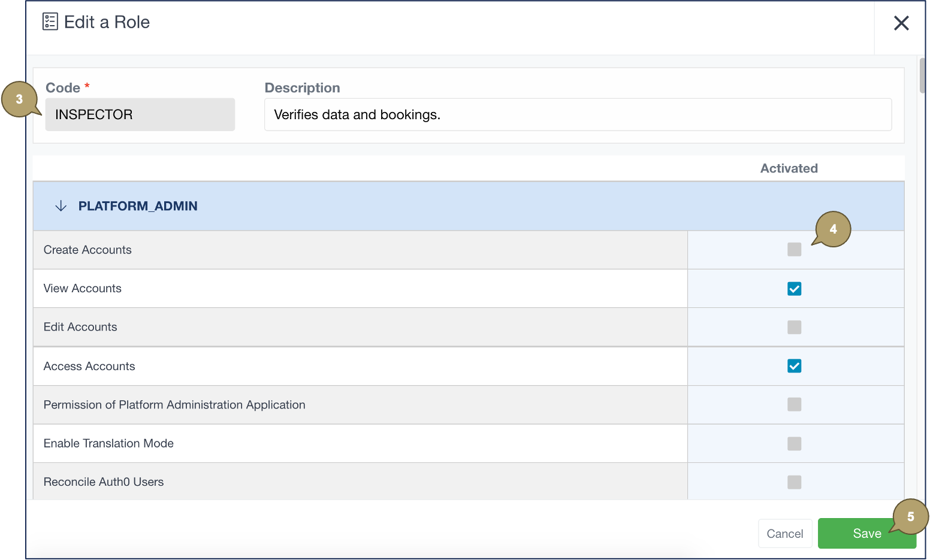
Task: Uncheck the Access Accounts permission
Action: pyautogui.click(x=794, y=366)
